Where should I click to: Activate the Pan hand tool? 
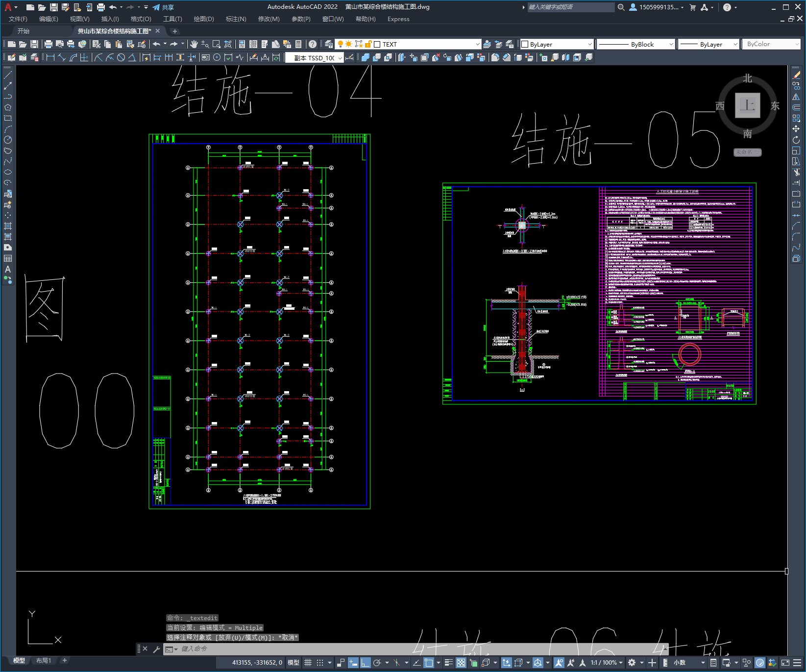coord(194,44)
